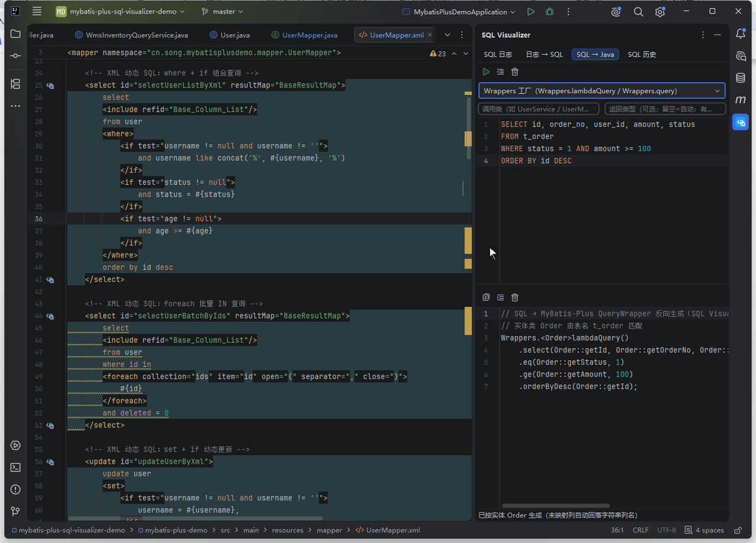Toggle the file read-only lock icon

[738, 530]
